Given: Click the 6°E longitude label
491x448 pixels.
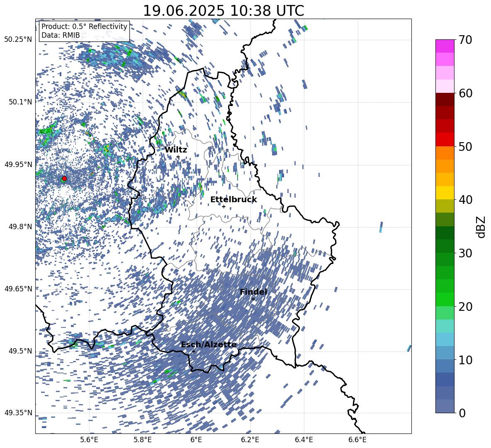Looking at the screenshot, I should pos(196,440).
